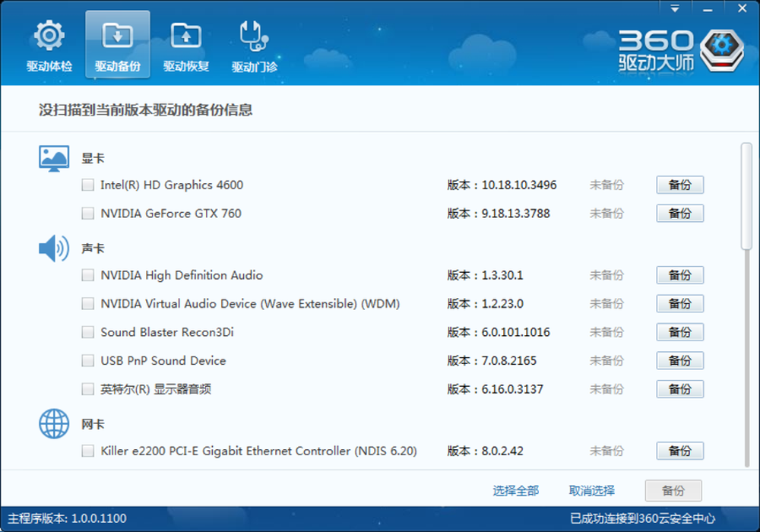The image size is (760, 532).
Task: Click the Sound Blaster Recon3Di name
Action: 166,332
